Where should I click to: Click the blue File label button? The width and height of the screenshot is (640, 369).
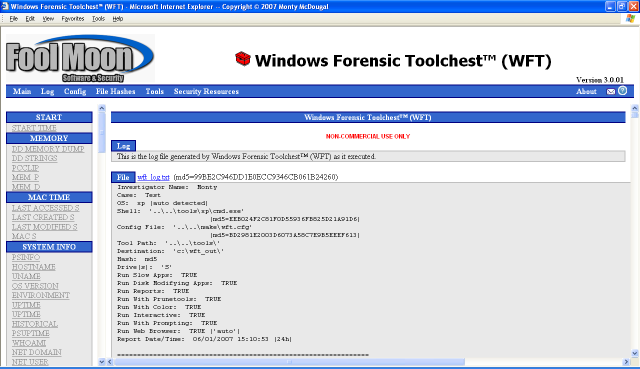point(123,177)
